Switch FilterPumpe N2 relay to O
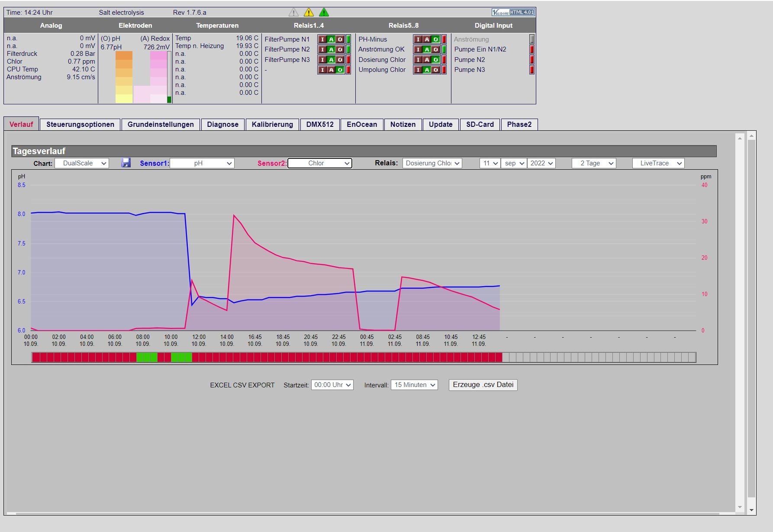This screenshot has height=532, width=773. 340,49
